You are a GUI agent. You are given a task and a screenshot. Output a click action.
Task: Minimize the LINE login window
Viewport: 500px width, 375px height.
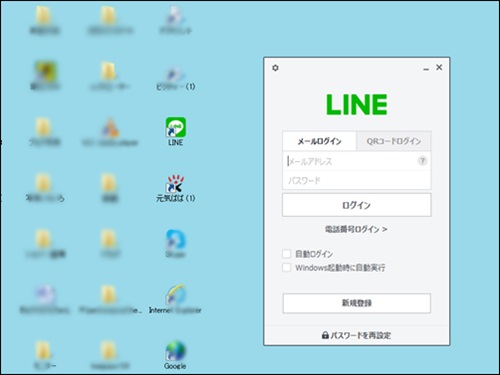tap(426, 68)
